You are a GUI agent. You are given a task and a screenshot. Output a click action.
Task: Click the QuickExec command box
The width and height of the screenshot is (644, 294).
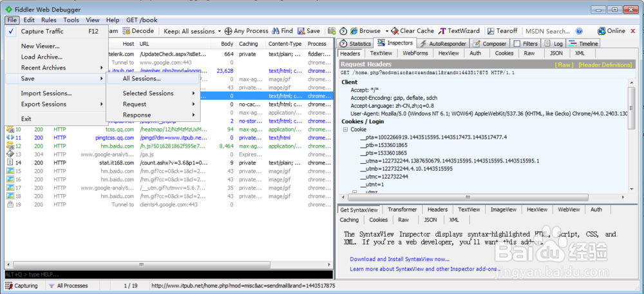[x=169, y=274]
